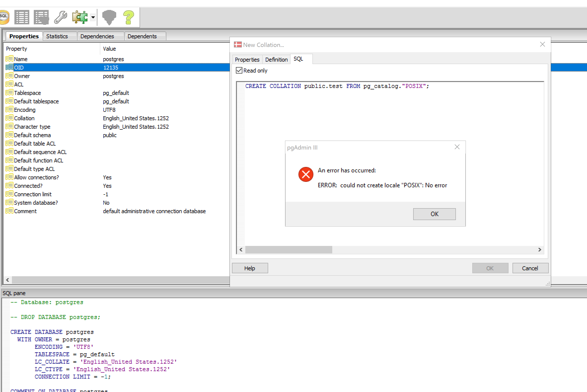The height and width of the screenshot is (392, 587).
Task: Open the Dependencies tab
Action: (97, 36)
